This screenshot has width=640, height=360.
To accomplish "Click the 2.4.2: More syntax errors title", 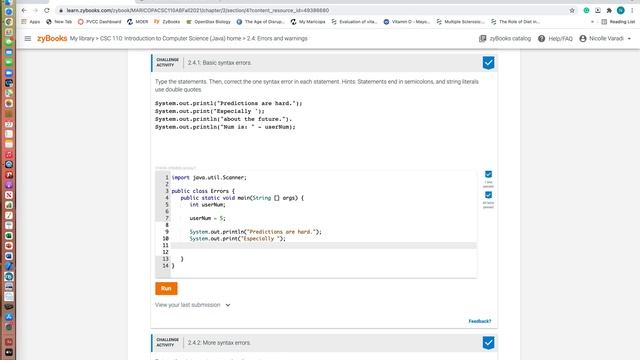I will pos(219,343).
